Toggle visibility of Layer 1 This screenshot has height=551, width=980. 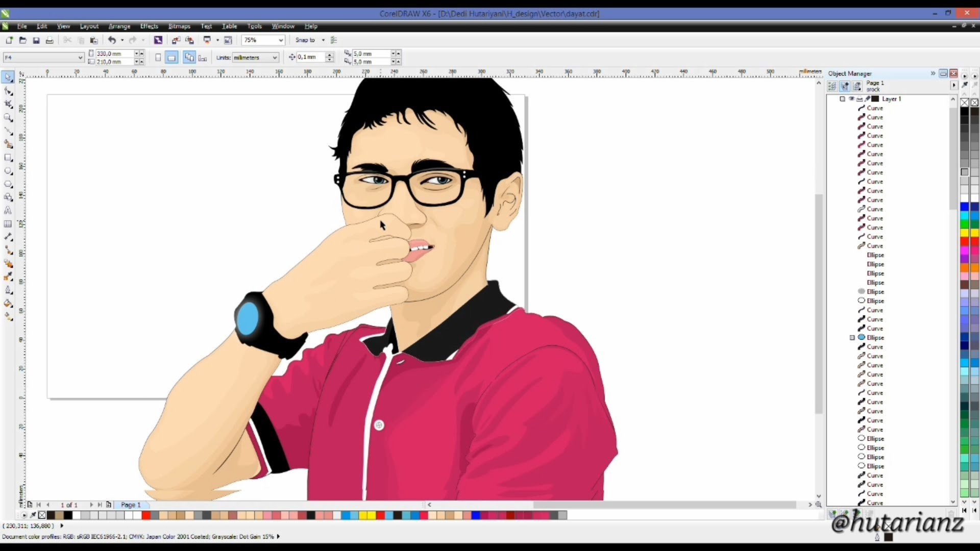pos(851,99)
